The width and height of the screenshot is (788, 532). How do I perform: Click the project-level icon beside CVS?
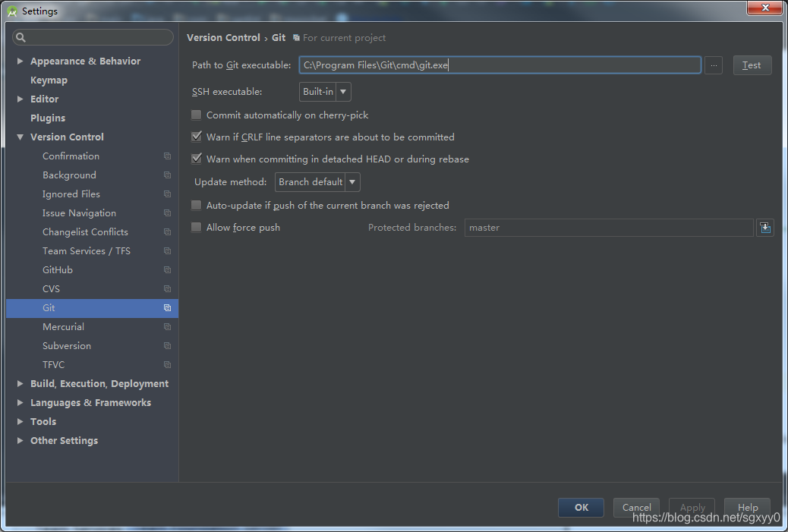[x=167, y=289]
